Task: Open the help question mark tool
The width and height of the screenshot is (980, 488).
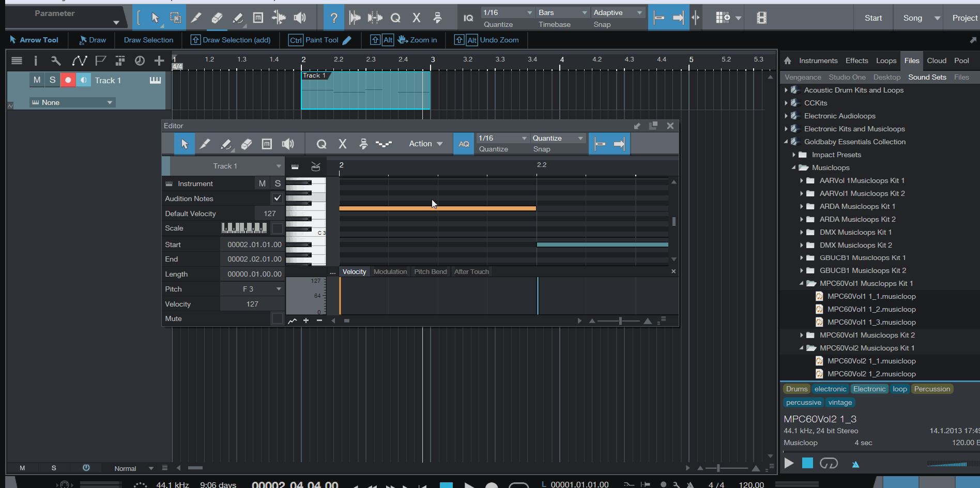Action: click(334, 18)
